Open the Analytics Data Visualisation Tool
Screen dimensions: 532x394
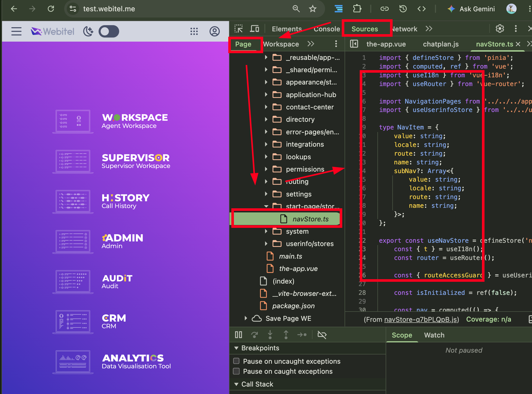tap(112, 362)
